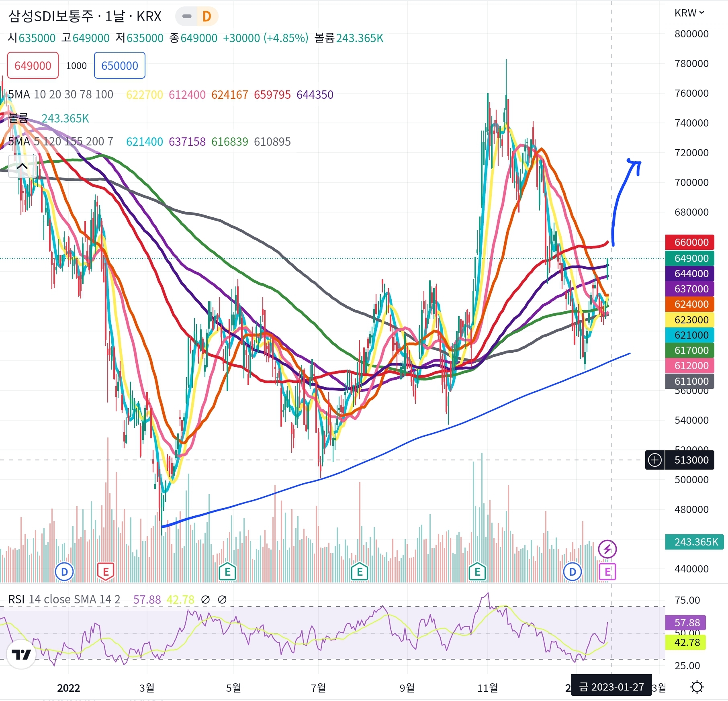Click the 513000 crosshair price label

click(690, 460)
